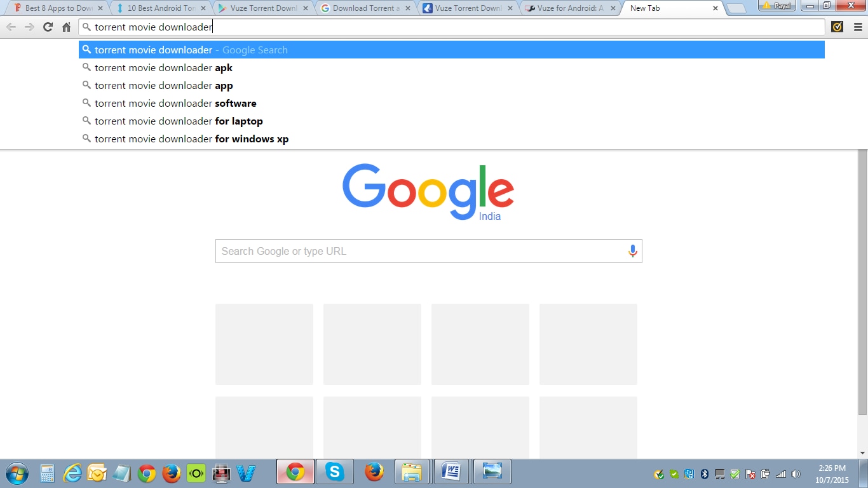Open Action Center flag in system tray

pyautogui.click(x=750, y=474)
